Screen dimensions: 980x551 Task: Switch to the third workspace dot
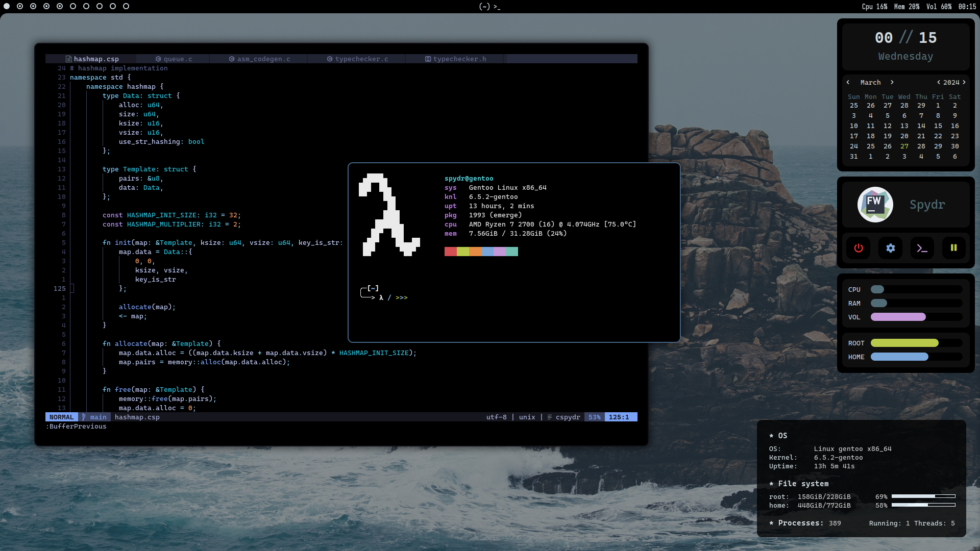(x=33, y=6)
